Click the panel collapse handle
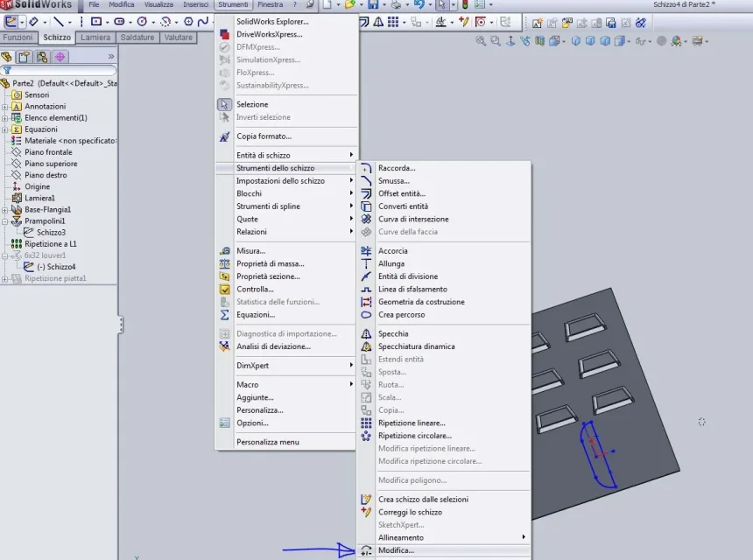This screenshot has height=560, width=753. tap(121, 325)
